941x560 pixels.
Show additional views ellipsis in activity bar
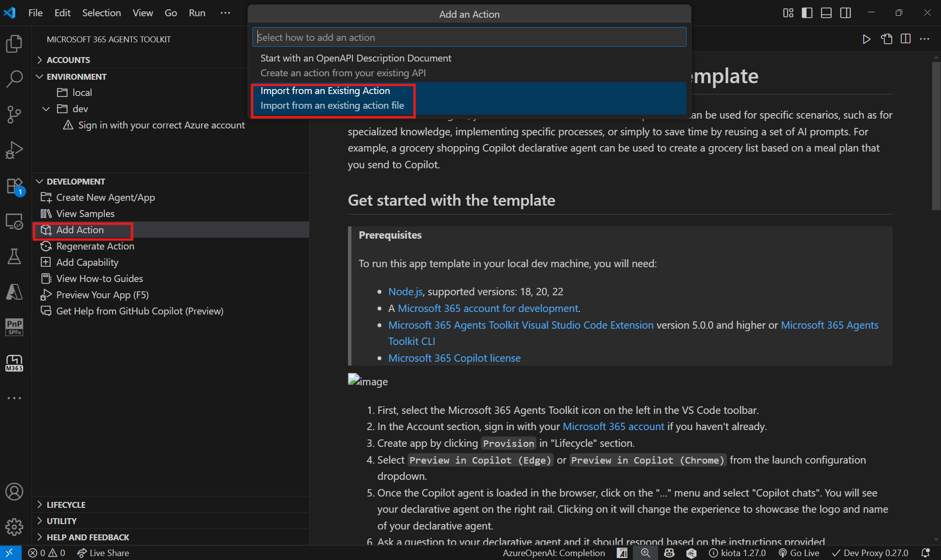pyautogui.click(x=14, y=398)
